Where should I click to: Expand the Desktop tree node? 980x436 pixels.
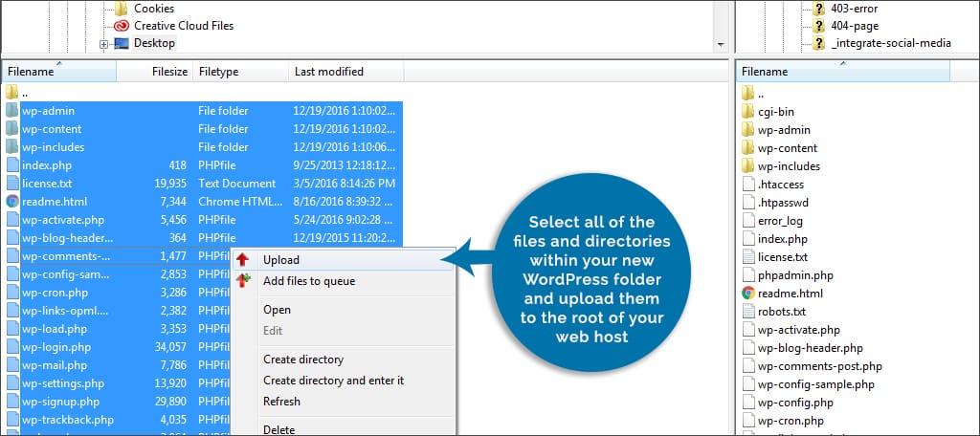(103, 44)
